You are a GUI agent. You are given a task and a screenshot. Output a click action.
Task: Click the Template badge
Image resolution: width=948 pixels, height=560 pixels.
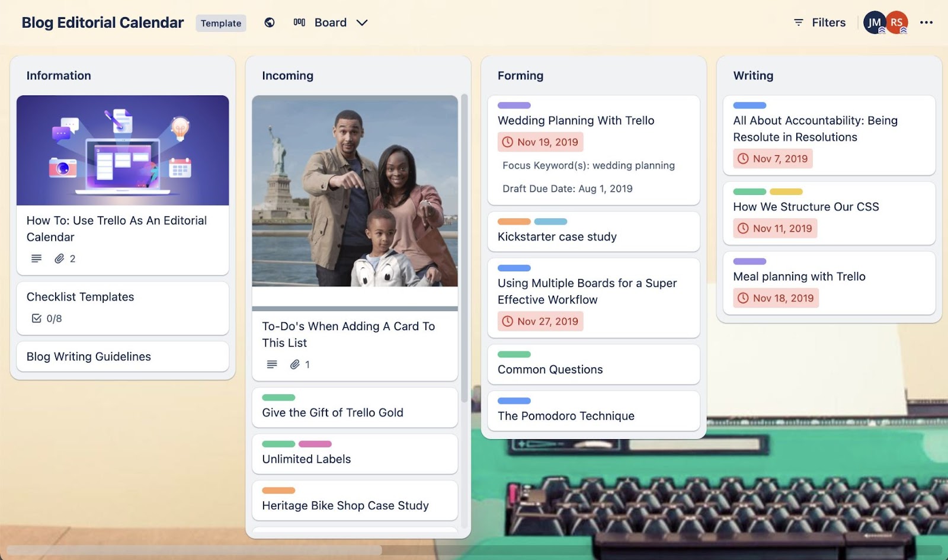[221, 23]
